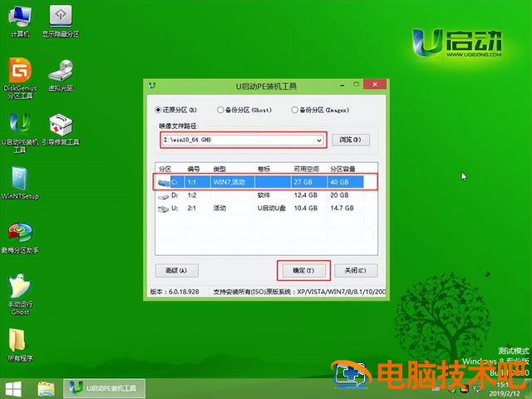Open the 计算机 desktop icon
Viewport: 532px width, 399px height.
point(20,18)
